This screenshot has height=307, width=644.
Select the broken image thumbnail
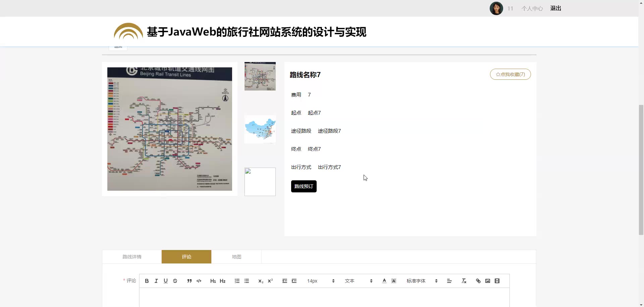click(x=260, y=182)
